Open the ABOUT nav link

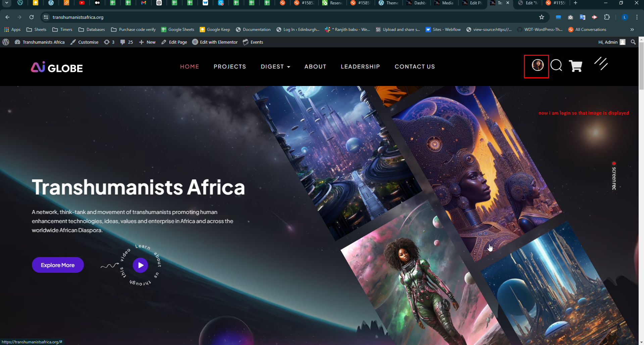point(315,67)
